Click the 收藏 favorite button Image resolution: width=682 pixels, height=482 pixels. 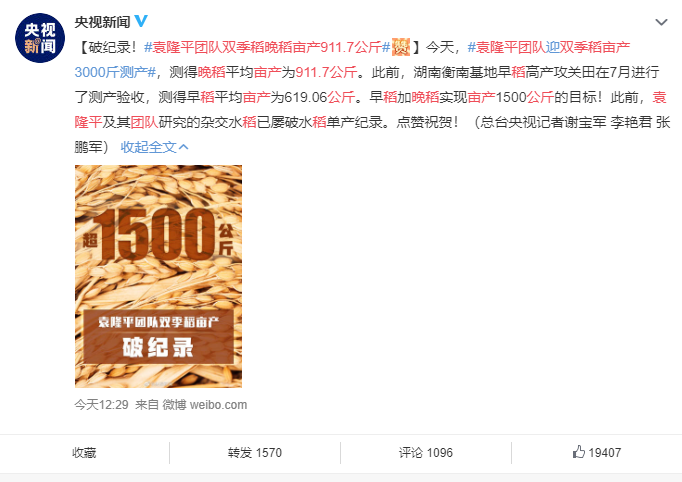(84, 453)
